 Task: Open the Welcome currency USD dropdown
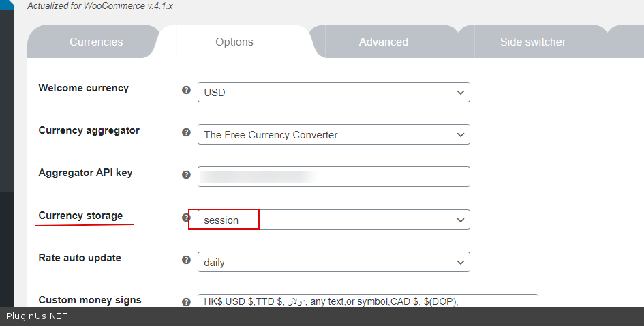pyautogui.click(x=333, y=93)
